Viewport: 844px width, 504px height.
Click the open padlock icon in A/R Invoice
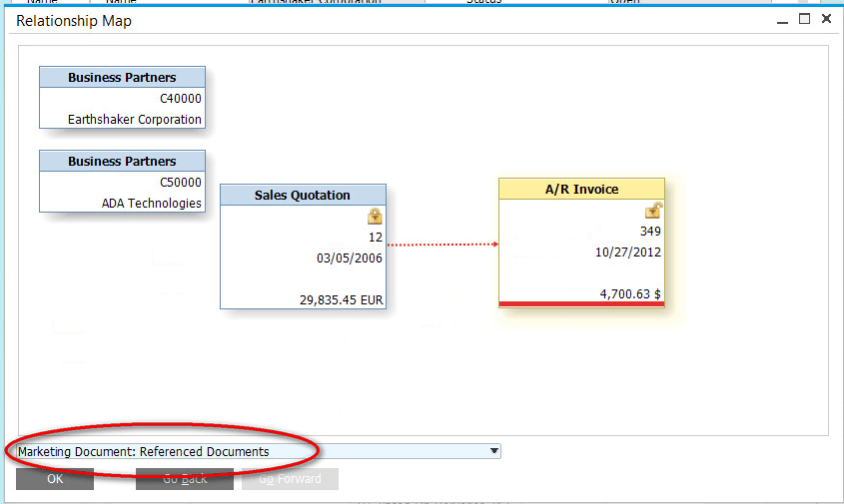653,211
